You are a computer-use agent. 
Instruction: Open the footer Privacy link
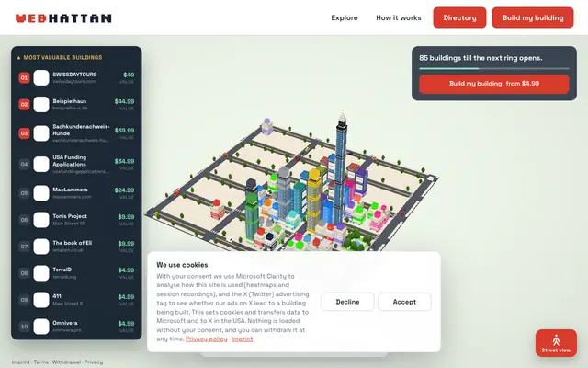[94, 362]
